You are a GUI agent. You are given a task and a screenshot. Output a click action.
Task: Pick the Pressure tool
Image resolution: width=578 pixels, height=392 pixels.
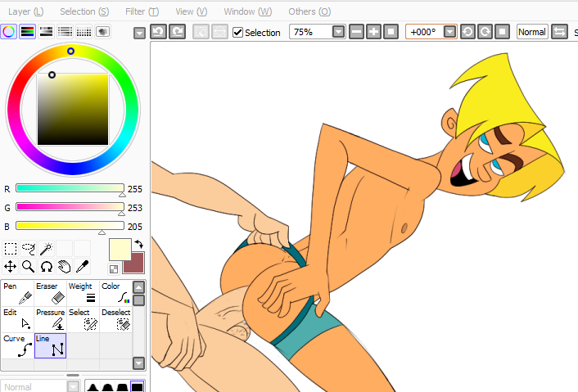pos(50,319)
